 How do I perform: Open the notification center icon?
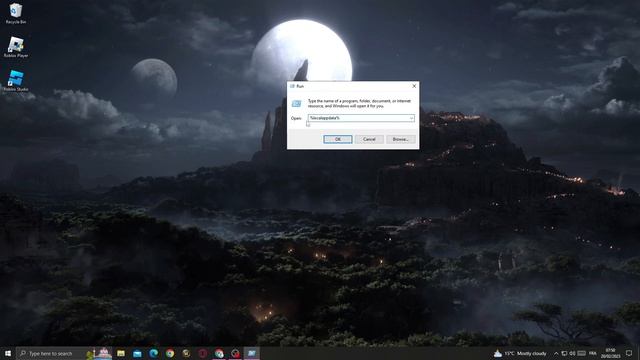pos(629,353)
